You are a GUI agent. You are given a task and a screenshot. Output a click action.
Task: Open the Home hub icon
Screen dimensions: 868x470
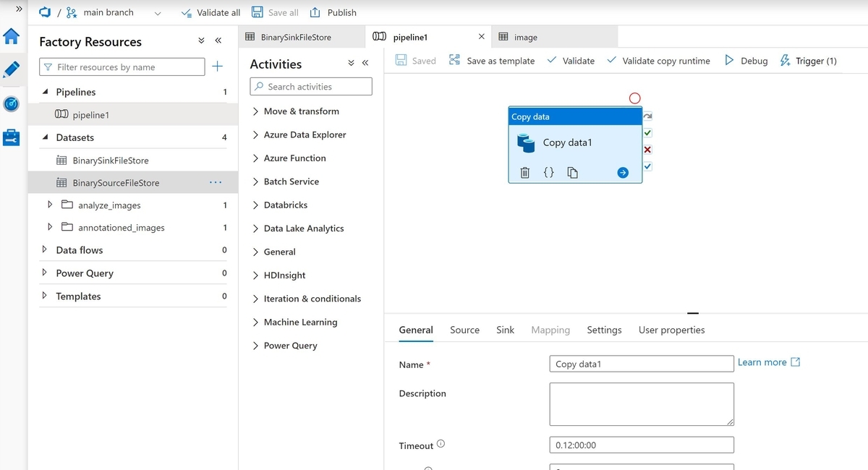click(12, 37)
